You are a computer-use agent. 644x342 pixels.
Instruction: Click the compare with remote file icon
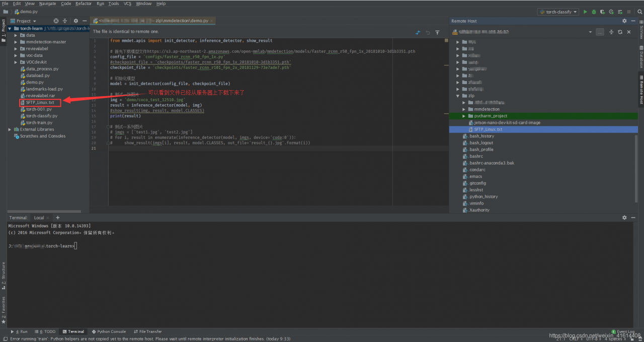[x=418, y=32]
